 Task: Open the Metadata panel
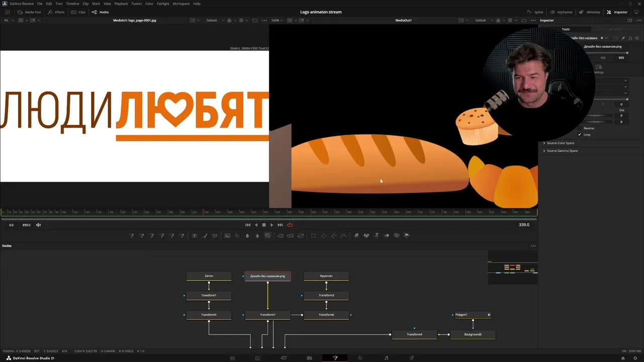click(590, 12)
